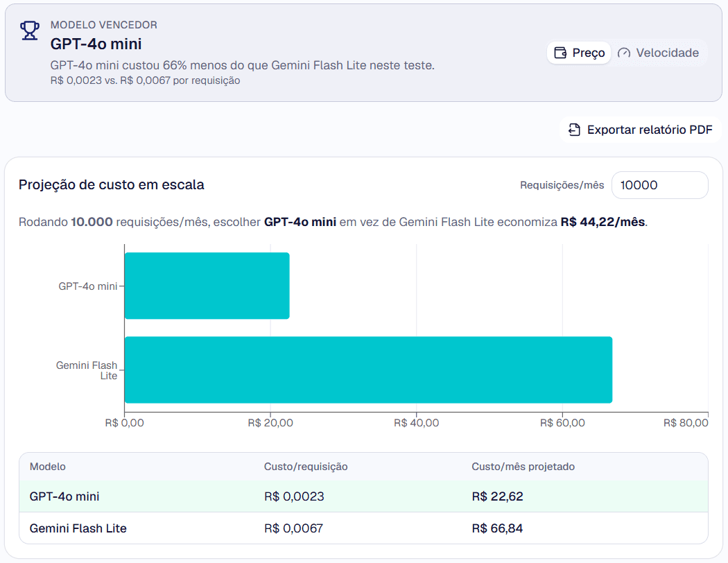Switch comparison to Velocidade

click(x=659, y=53)
